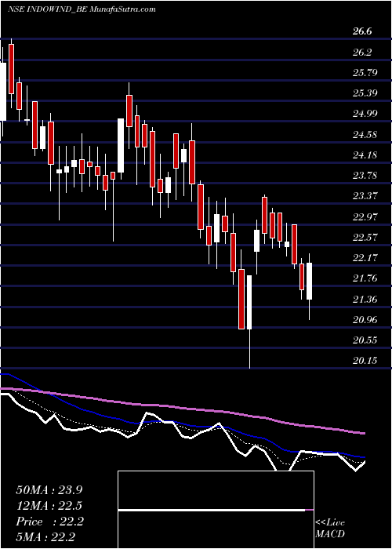Click the '12MA : 22.5' readout
The image size is (392, 549).
click(x=49, y=506)
